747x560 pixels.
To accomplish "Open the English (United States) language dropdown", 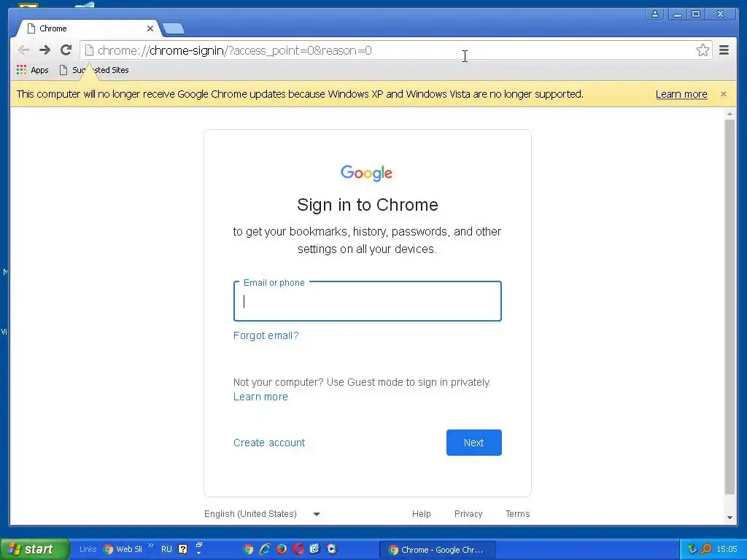I will pos(262,514).
